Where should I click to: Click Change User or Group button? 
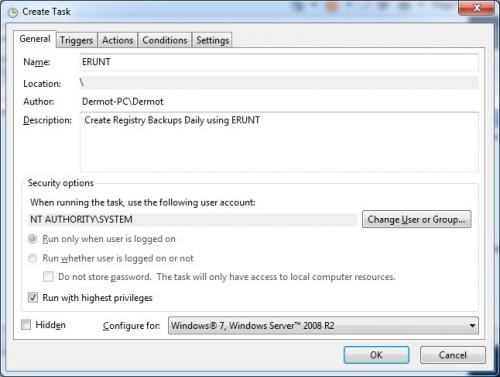[x=417, y=219]
